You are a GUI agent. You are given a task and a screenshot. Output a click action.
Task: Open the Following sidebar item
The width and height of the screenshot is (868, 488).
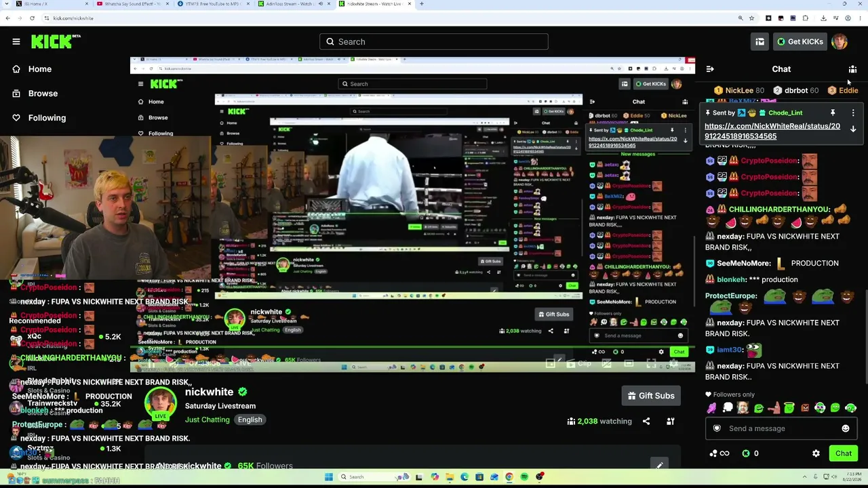pyautogui.click(x=47, y=118)
